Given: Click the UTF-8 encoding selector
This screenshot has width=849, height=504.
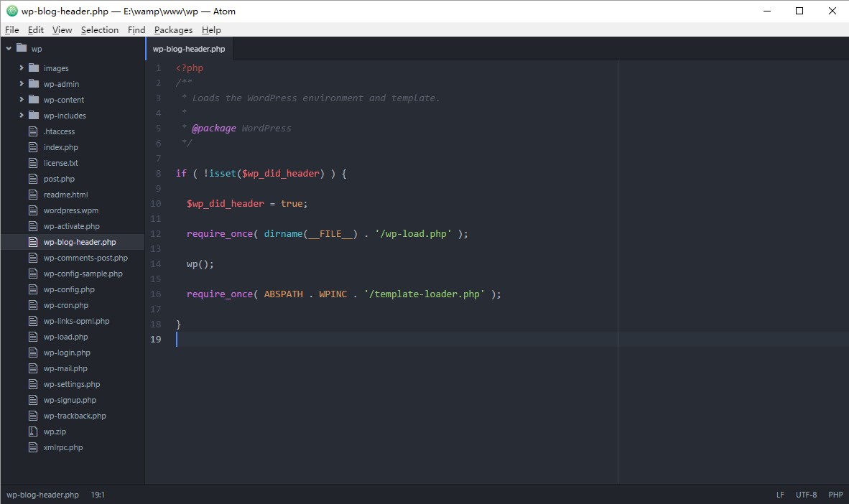Looking at the screenshot, I should click(x=806, y=495).
